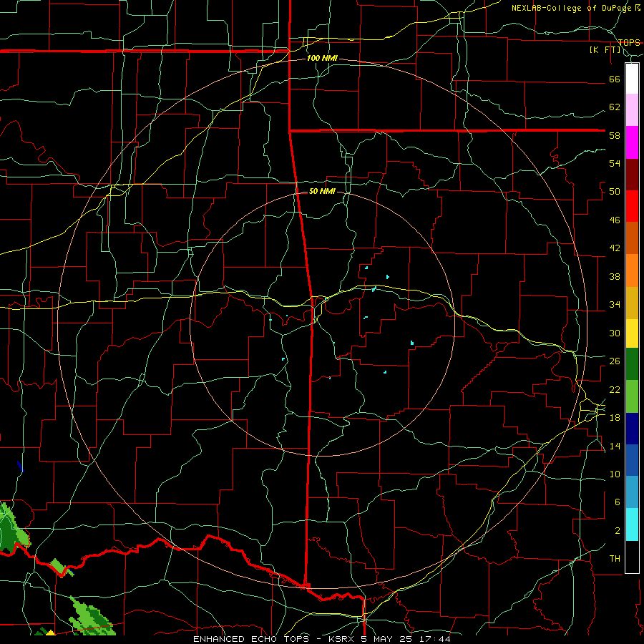Screen dimensions: 644x644
Task: Click the legend value 26
Action: click(x=615, y=361)
